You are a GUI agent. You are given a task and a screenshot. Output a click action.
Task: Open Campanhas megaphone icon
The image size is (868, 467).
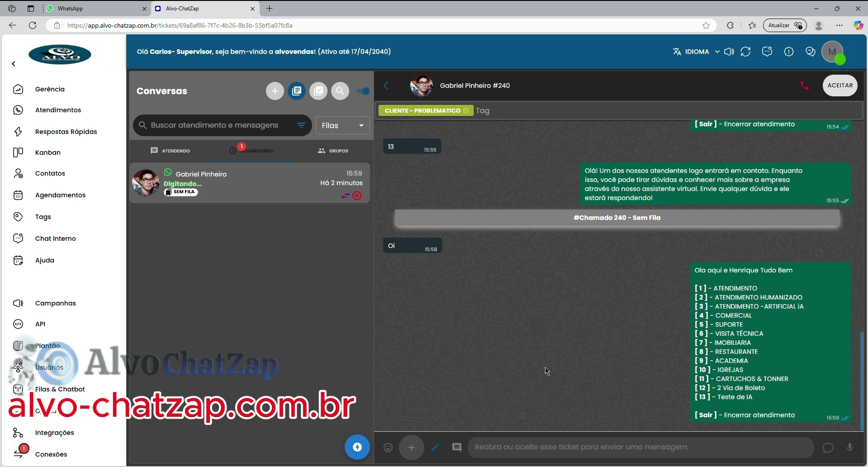point(18,303)
